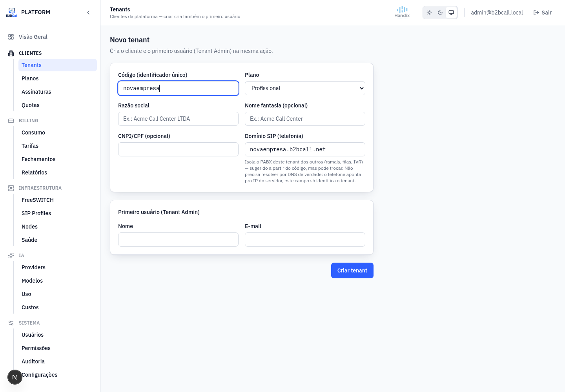
Task: Collapse the sidebar with the chevron arrow
Action: (x=88, y=13)
